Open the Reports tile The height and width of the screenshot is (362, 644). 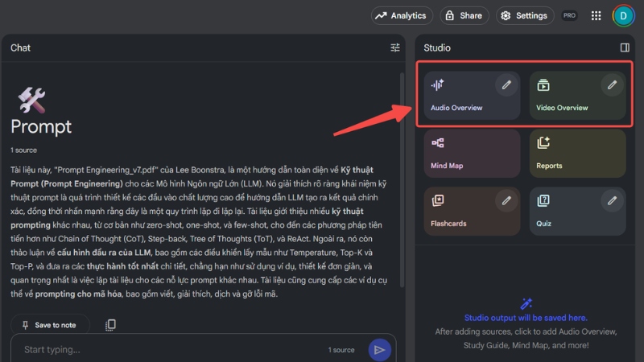(577, 154)
